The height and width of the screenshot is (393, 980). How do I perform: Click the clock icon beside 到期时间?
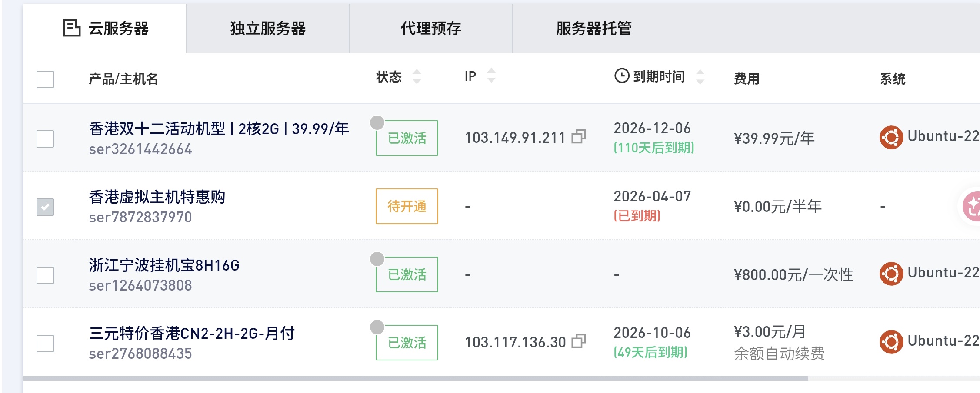(x=622, y=76)
